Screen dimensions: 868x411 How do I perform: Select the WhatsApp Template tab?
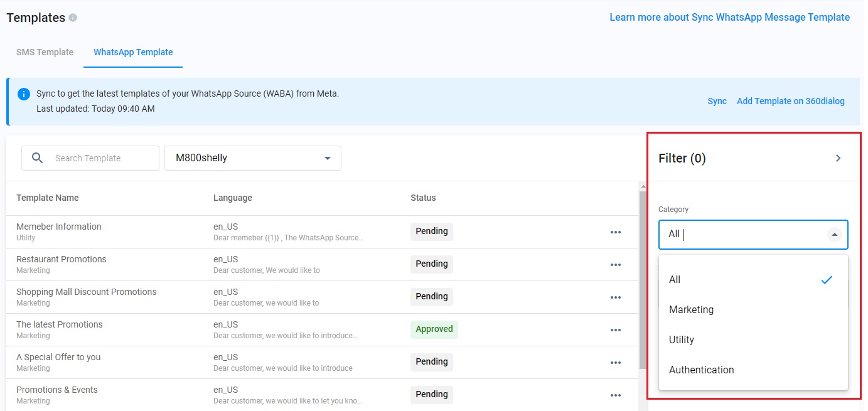click(x=133, y=52)
